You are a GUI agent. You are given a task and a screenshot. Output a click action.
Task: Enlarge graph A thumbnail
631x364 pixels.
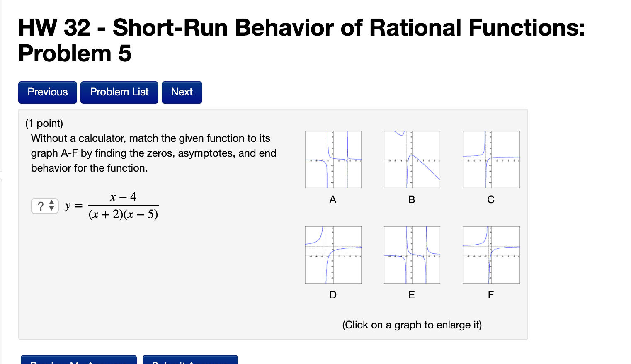pyautogui.click(x=333, y=160)
